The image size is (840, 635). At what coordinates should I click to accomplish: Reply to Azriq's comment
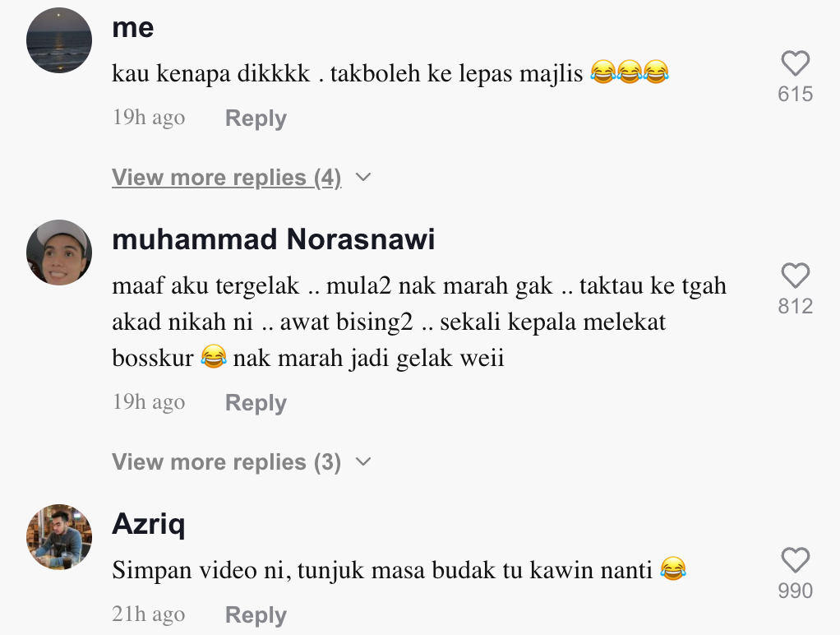click(256, 614)
